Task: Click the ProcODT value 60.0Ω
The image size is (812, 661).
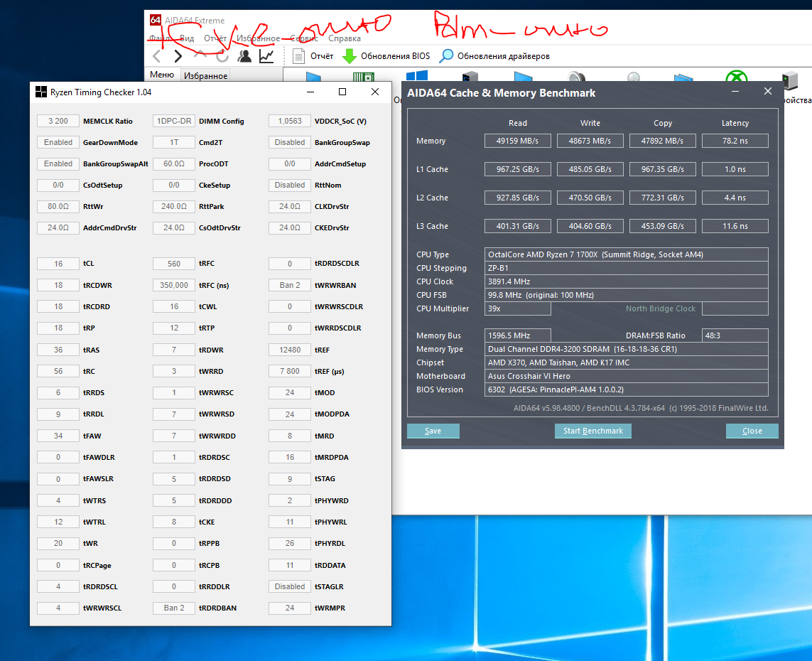Action: (x=174, y=163)
